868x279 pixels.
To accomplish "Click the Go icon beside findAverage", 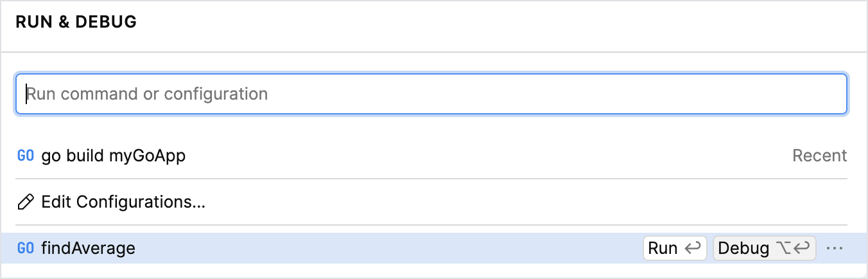I will [x=26, y=248].
